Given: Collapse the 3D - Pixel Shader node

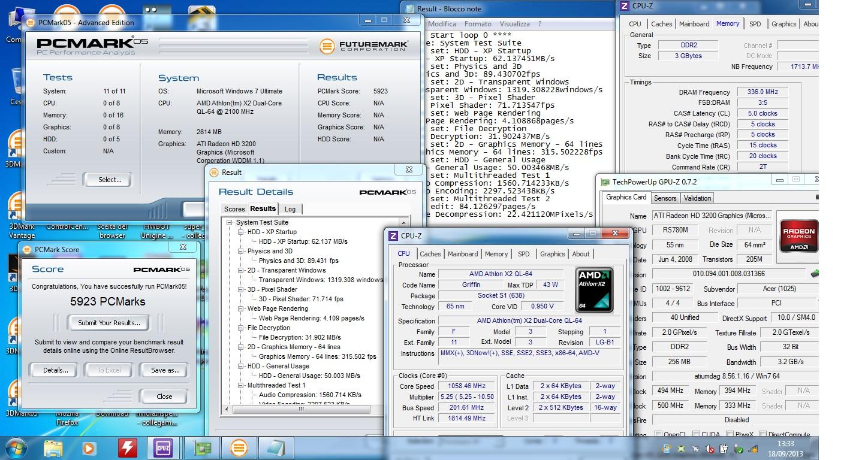Looking at the screenshot, I should click(x=240, y=289).
